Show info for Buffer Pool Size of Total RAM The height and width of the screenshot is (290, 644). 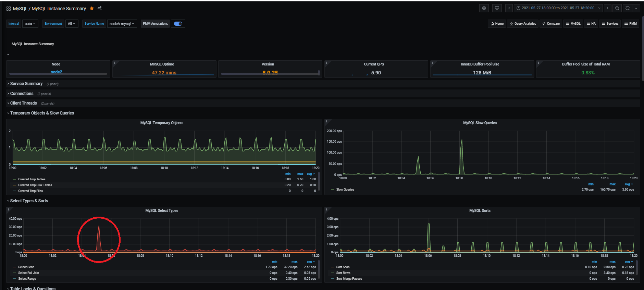coord(538,63)
